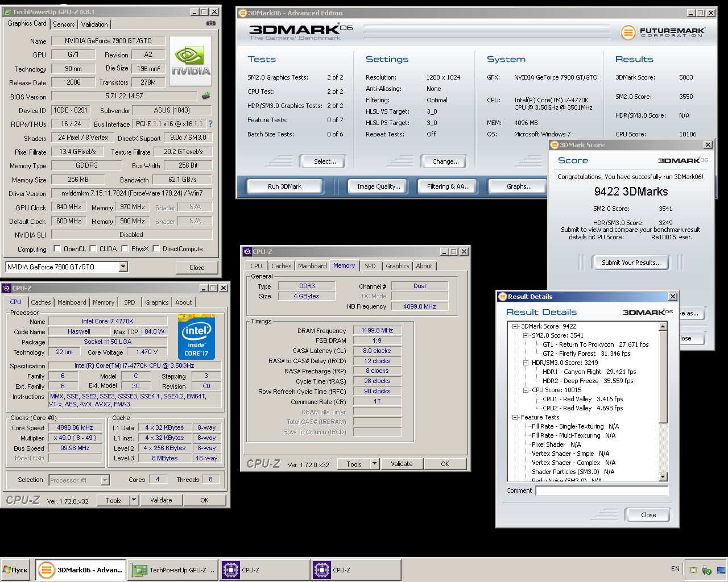Image resolution: width=728 pixels, height=582 pixels.
Task: Activate TechPowerUp GPU-Z taskbar button
Action: pos(173,569)
